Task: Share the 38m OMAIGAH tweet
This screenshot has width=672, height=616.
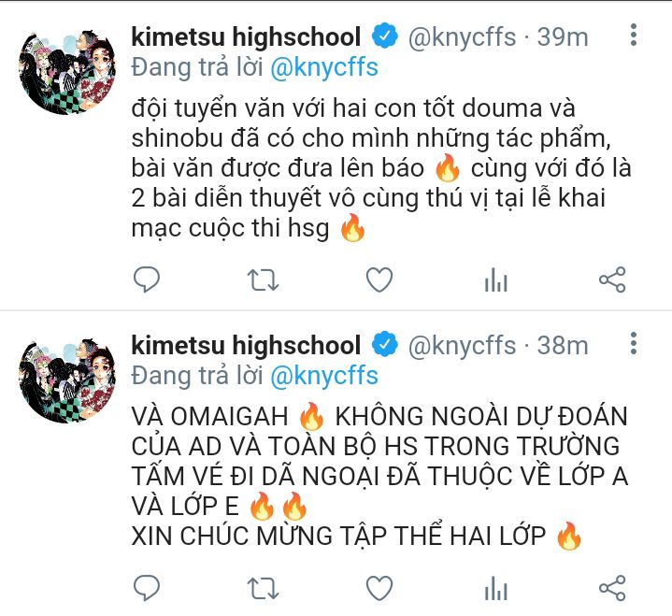Action: pos(612,587)
